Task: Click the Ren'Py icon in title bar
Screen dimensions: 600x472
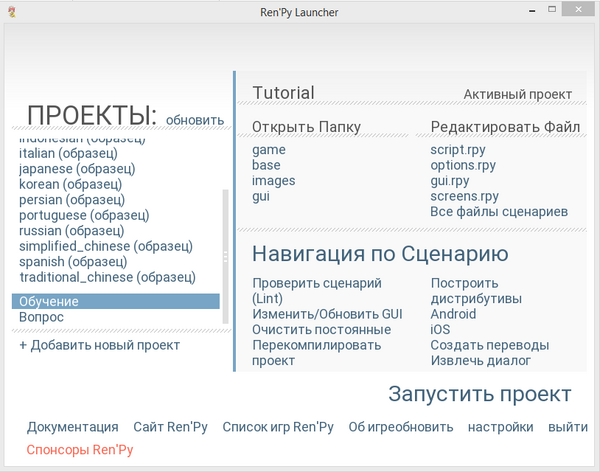Action: pos(11,11)
